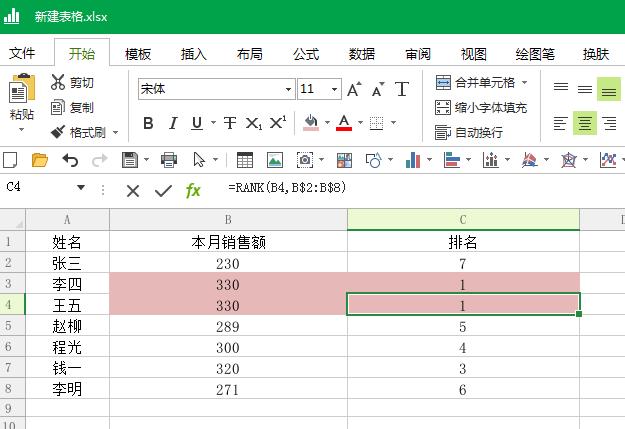Screen dimensions: 625x429
Task: Select cell containing 289
Action: (228, 327)
